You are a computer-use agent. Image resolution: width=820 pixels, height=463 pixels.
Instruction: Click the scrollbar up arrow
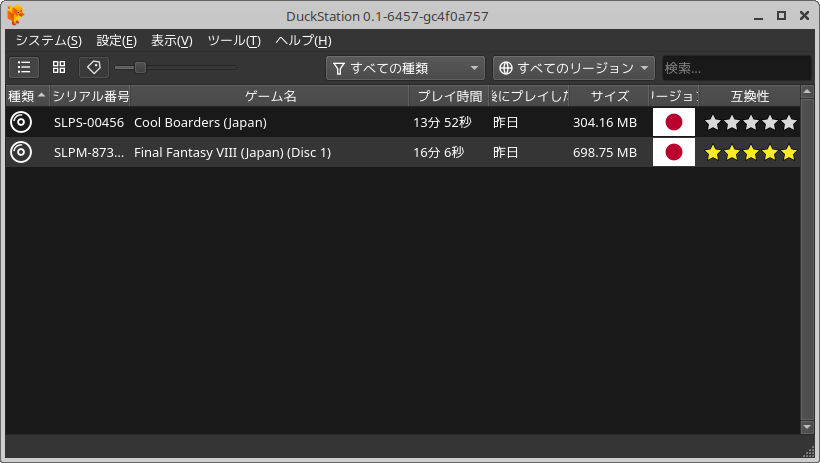point(807,92)
